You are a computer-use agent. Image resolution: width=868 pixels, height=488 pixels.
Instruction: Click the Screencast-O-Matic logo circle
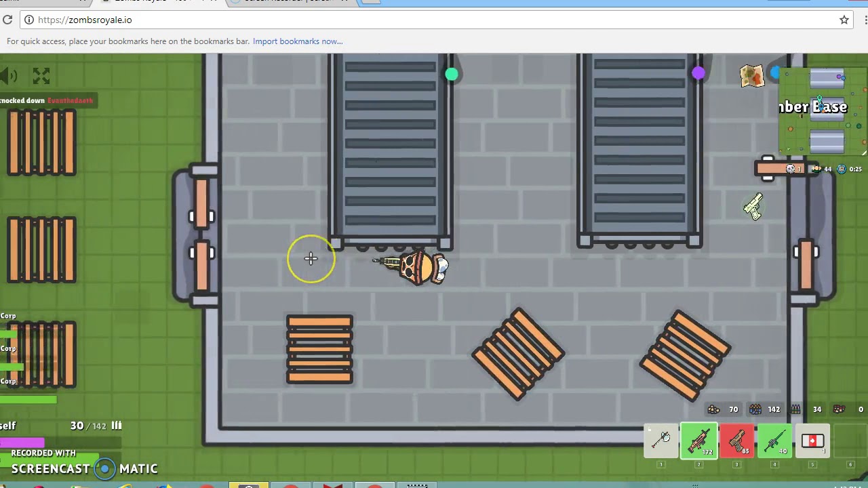tap(104, 468)
